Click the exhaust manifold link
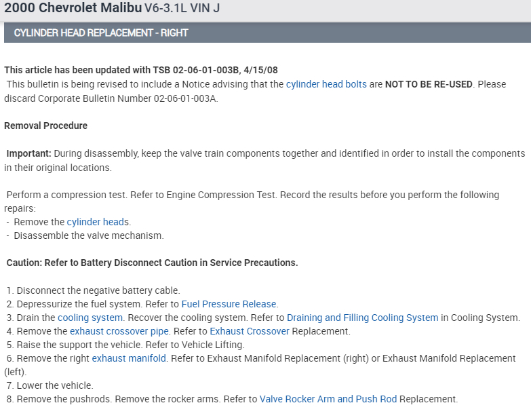The height and width of the screenshot is (420, 531). pos(129,358)
